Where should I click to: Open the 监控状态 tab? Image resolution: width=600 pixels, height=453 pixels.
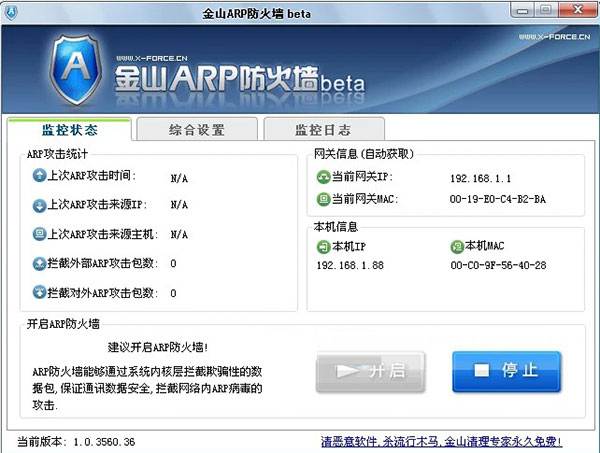coord(69,130)
